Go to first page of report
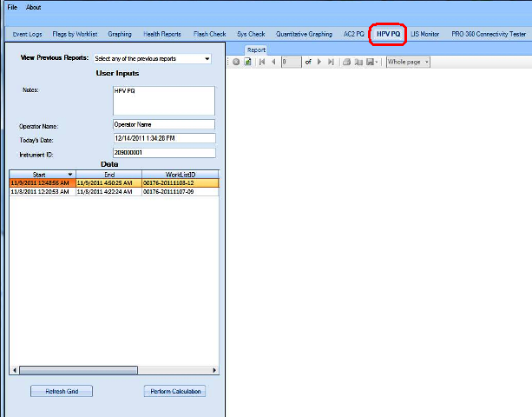This screenshot has height=417, width=532. click(263, 63)
